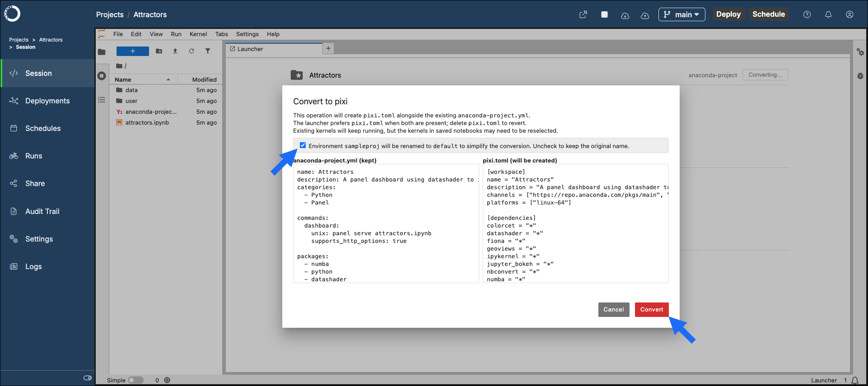Click the upload files icon
The height and width of the screenshot is (386, 868).
[x=175, y=51]
